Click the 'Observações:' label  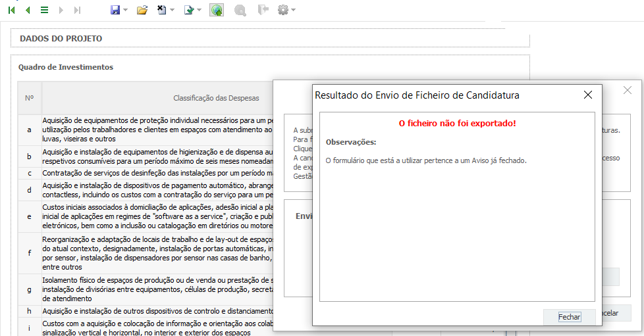pos(351,142)
